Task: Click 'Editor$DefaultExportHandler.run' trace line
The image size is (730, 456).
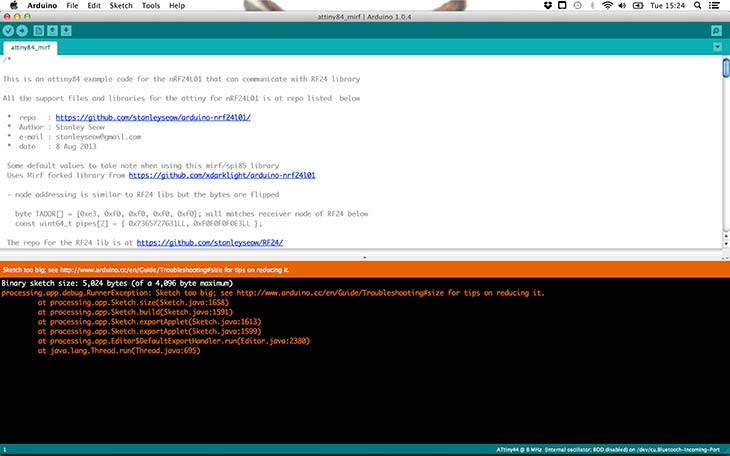Action: pos(174,341)
